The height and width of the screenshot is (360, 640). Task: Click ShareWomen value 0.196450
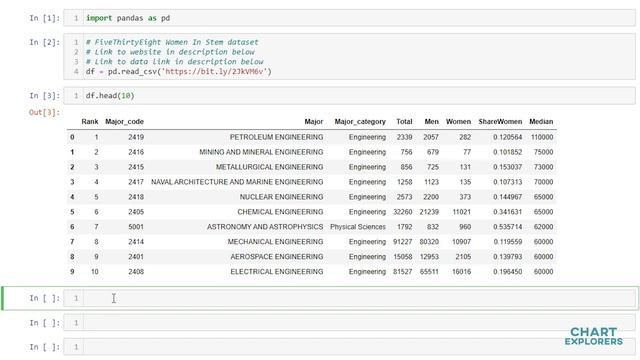pyautogui.click(x=508, y=272)
